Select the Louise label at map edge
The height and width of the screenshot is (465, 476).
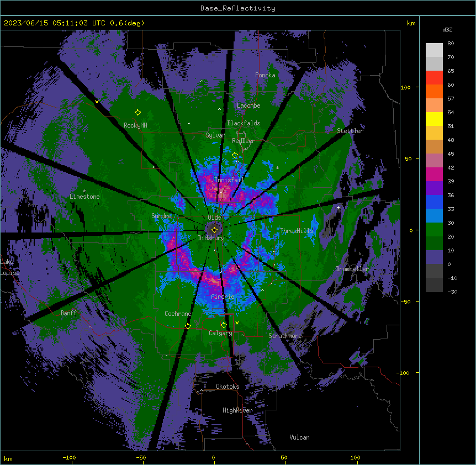[10, 273]
